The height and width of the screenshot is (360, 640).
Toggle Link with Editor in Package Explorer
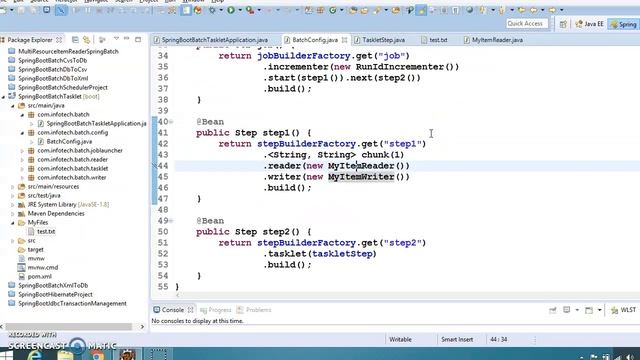[87, 40]
